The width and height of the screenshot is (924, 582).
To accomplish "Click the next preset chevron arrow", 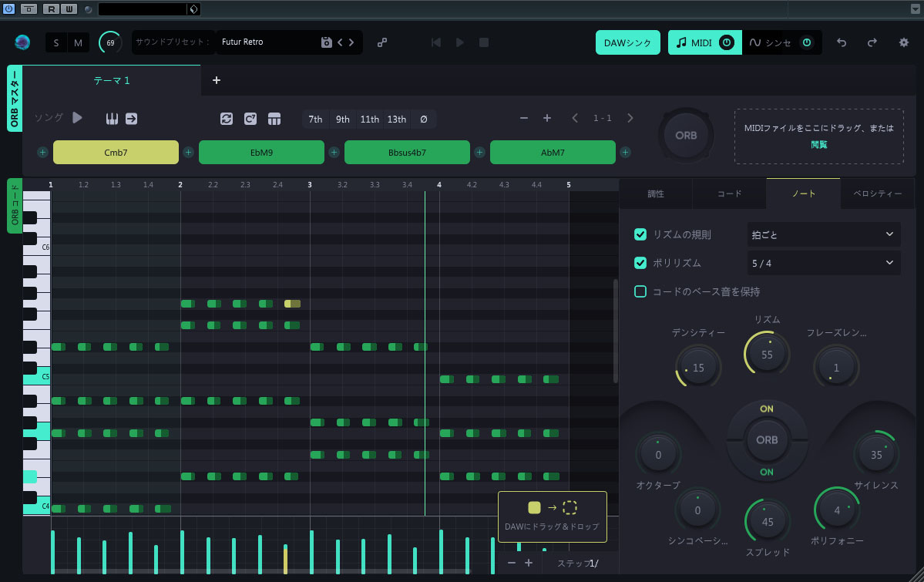I will point(351,42).
